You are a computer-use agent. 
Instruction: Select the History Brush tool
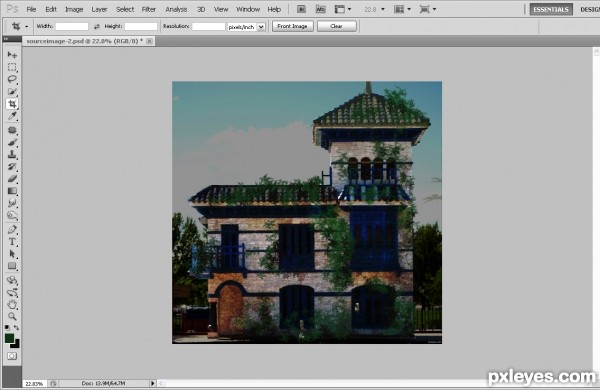12,167
